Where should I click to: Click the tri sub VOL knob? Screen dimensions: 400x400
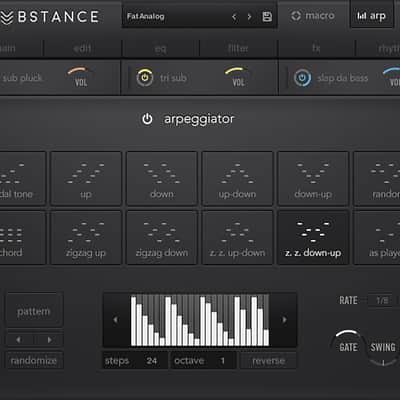[238, 77]
